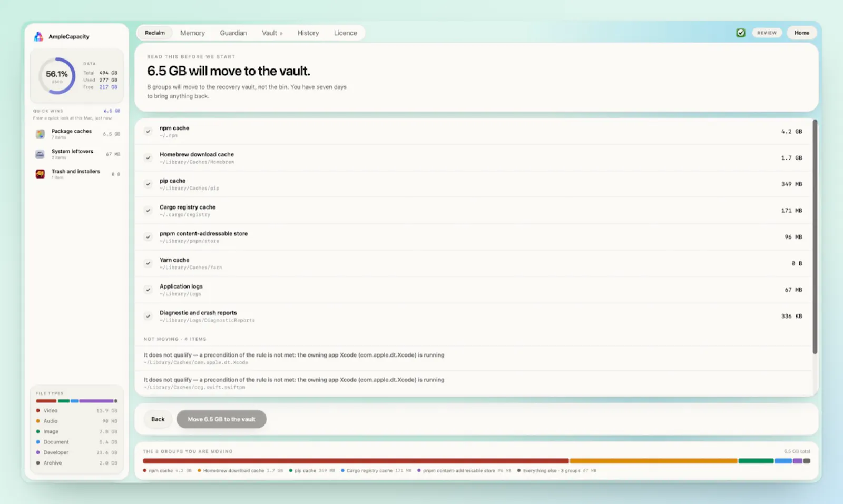Click the 56.1% used disk ring
This screenshot has height=504, width=843.
coord(57,76)
